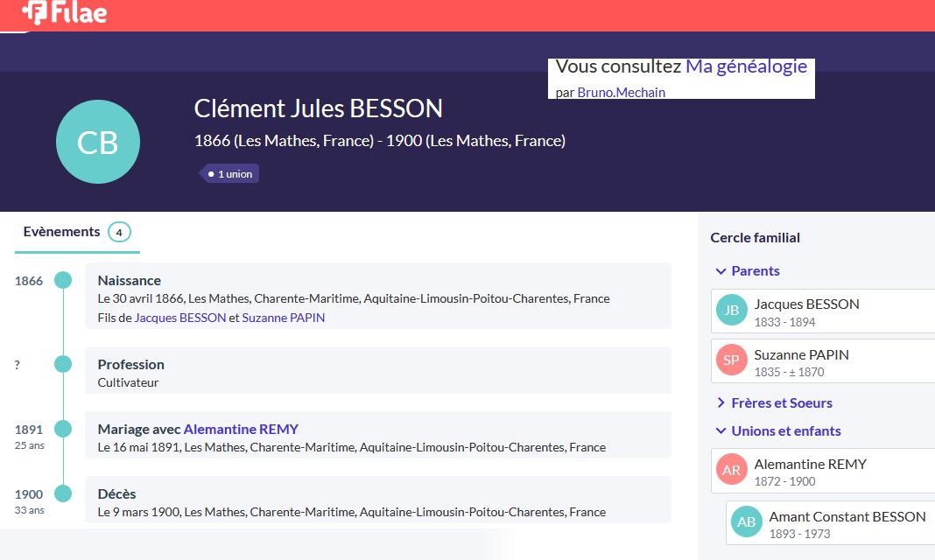The image size is (935, 560).
Task: Click the Filae logo
Action: (x=65, y=12)
